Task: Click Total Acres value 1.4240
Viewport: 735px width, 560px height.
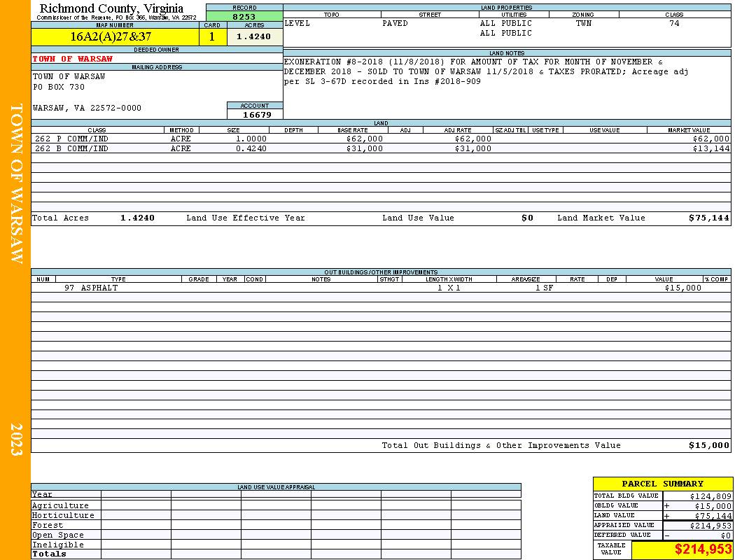Action: tap(137, 218)
